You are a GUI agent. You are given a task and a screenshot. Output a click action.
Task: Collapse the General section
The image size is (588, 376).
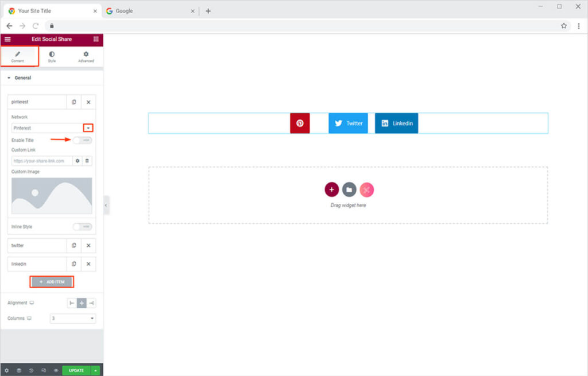click(x=23, y=78)
